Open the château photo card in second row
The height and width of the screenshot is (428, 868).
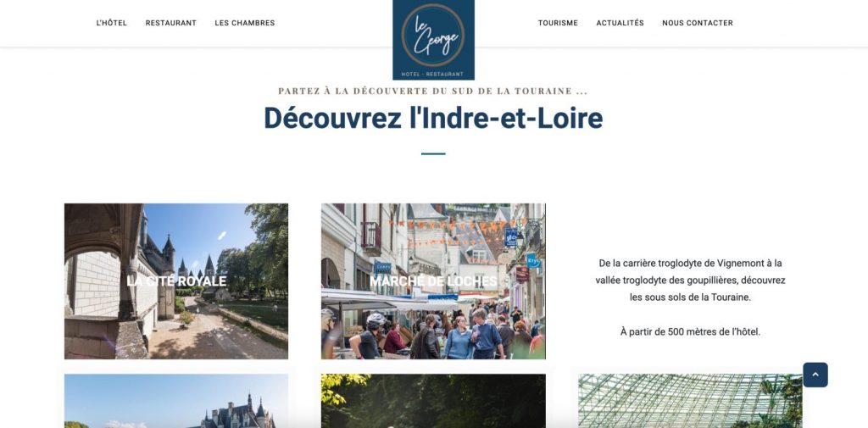[176, 401]
